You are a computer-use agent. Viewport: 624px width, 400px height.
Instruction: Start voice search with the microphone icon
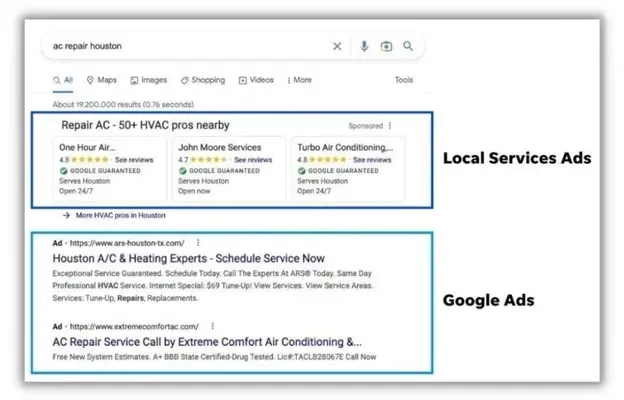pyautogui.click(x=364, y=46)
